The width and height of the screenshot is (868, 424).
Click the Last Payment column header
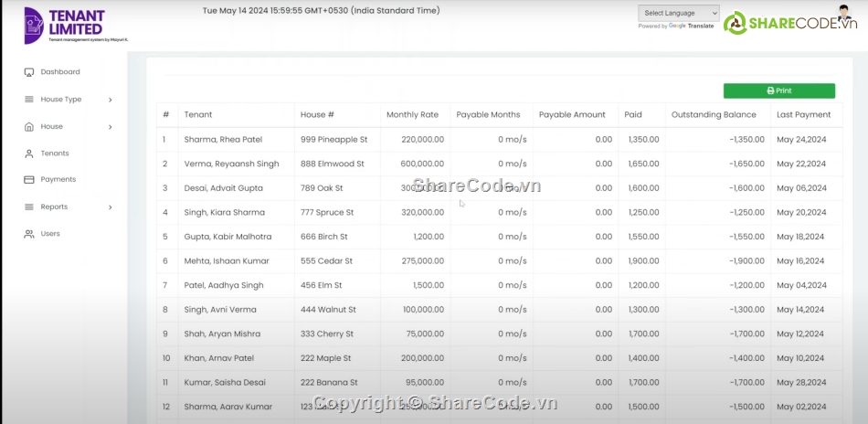804,114
